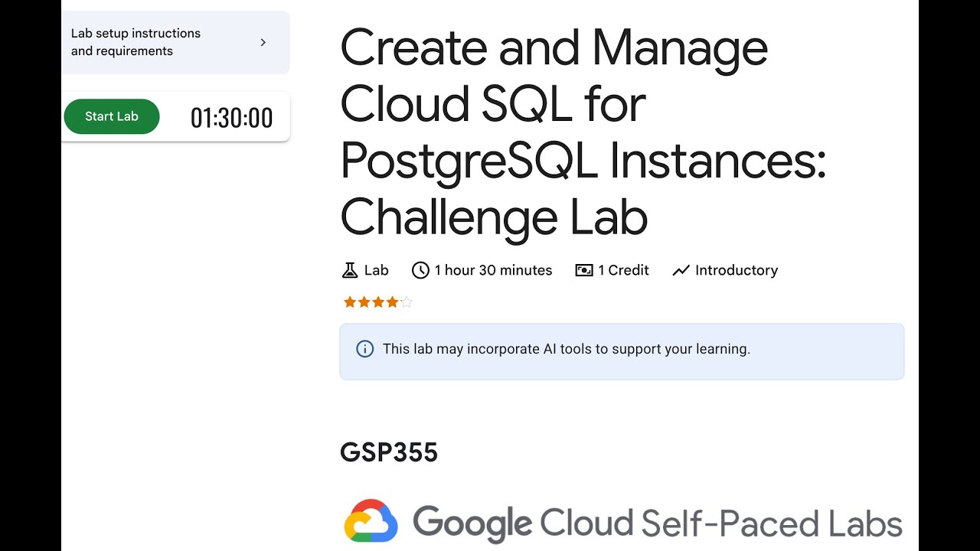The image size is (980, 551).
Task: Click the GSP355 heading
Action: point(389,452)
